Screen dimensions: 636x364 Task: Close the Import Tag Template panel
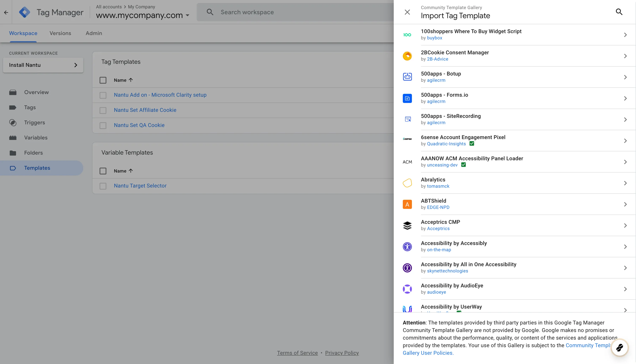click(x=407, y=12)
